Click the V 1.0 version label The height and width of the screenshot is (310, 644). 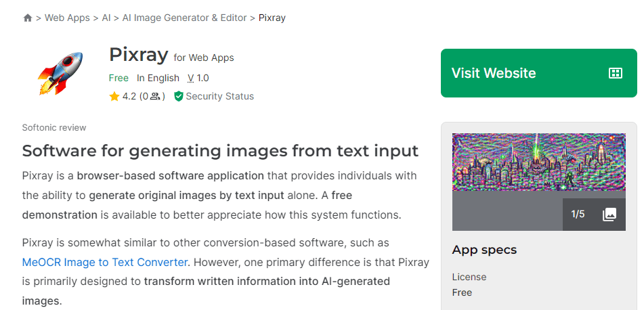pyautogui.click(x=198, y=78)
